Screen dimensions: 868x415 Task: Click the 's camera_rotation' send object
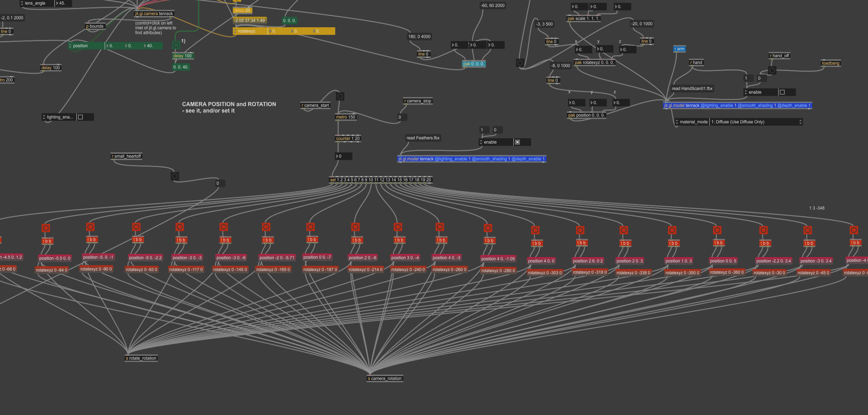384,379
